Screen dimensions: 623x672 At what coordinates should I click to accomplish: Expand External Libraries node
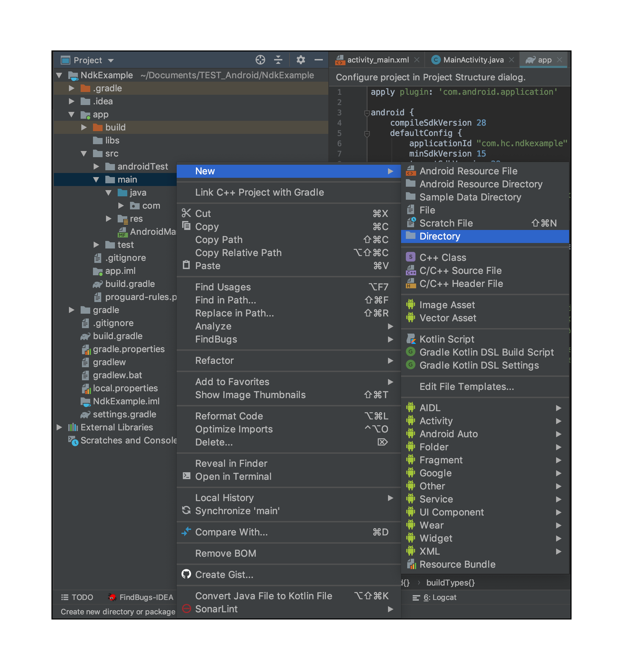coord(59,427)
